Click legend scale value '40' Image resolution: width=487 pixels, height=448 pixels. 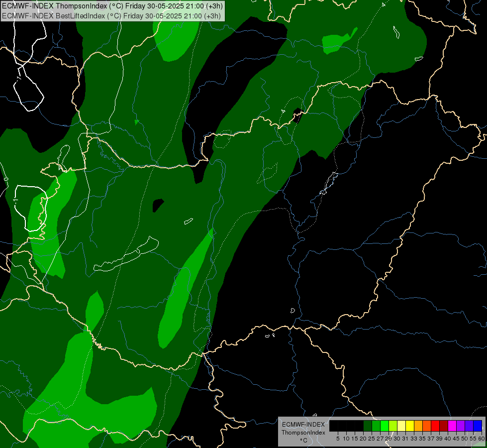(x=448, y=439)
